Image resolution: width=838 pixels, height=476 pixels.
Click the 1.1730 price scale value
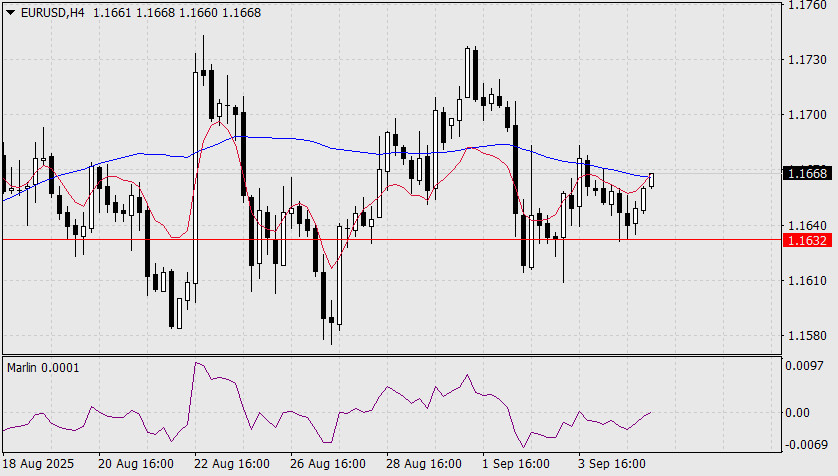pos(807,59)
